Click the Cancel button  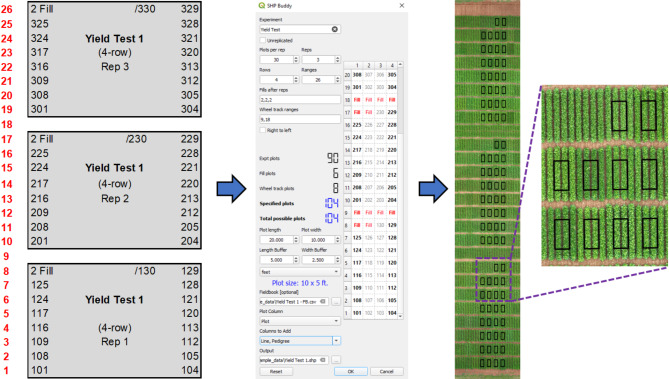tap(387, 371)
